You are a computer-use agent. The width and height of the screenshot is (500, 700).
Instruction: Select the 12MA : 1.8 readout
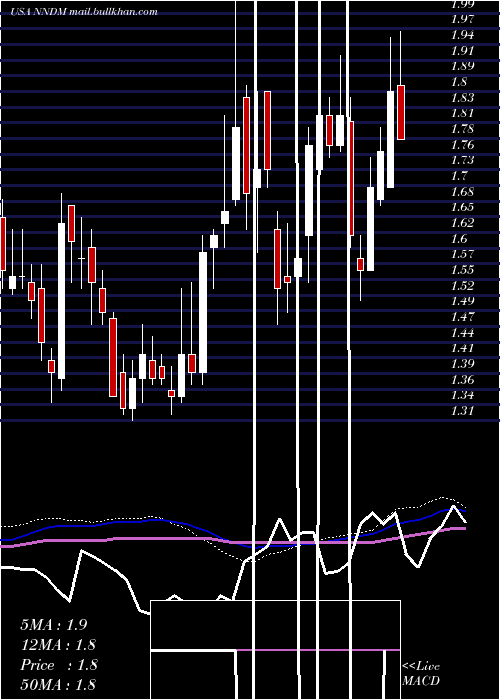pyautogui.click(x=58, y=645)
